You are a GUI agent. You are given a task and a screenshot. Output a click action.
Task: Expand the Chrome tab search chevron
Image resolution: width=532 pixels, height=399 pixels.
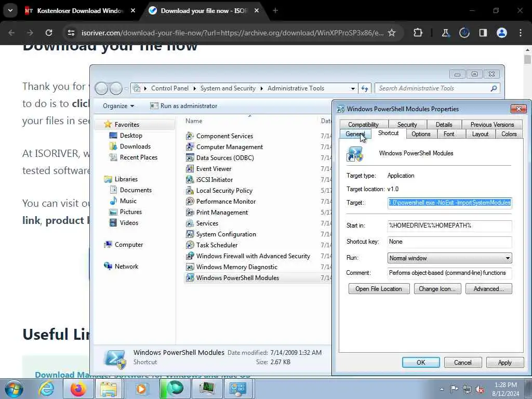click(10, 10)
